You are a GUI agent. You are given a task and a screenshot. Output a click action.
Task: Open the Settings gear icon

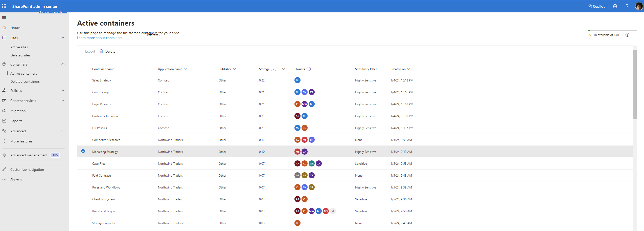615,6
